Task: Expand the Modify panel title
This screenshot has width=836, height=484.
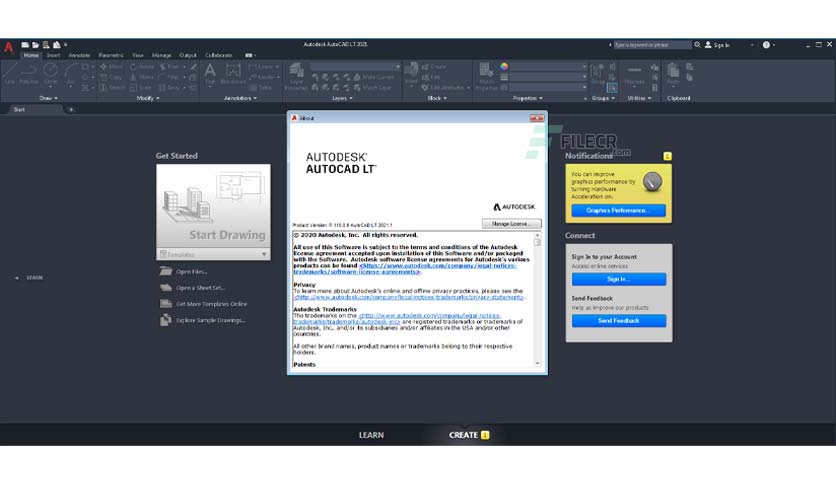Action: point(148,98)
